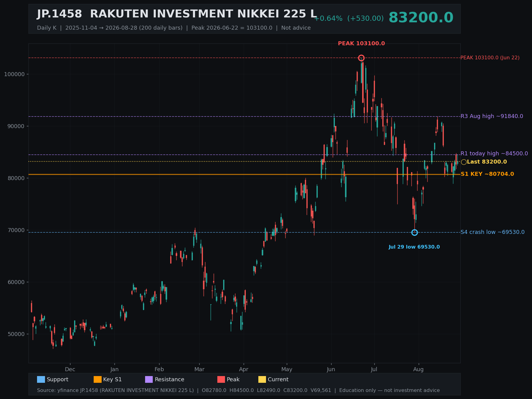Click the '60000' y-axis label
532x399 pixels.
16,282
